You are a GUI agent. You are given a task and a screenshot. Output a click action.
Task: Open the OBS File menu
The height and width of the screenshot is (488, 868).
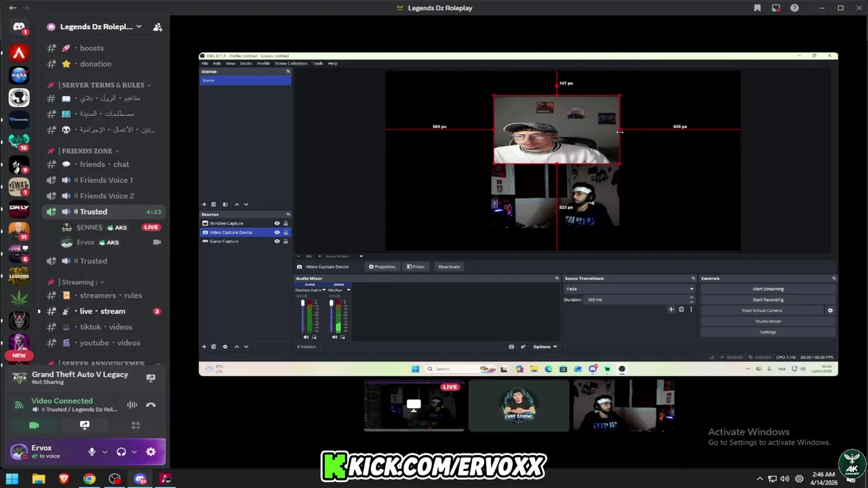[x=205, y=63]
